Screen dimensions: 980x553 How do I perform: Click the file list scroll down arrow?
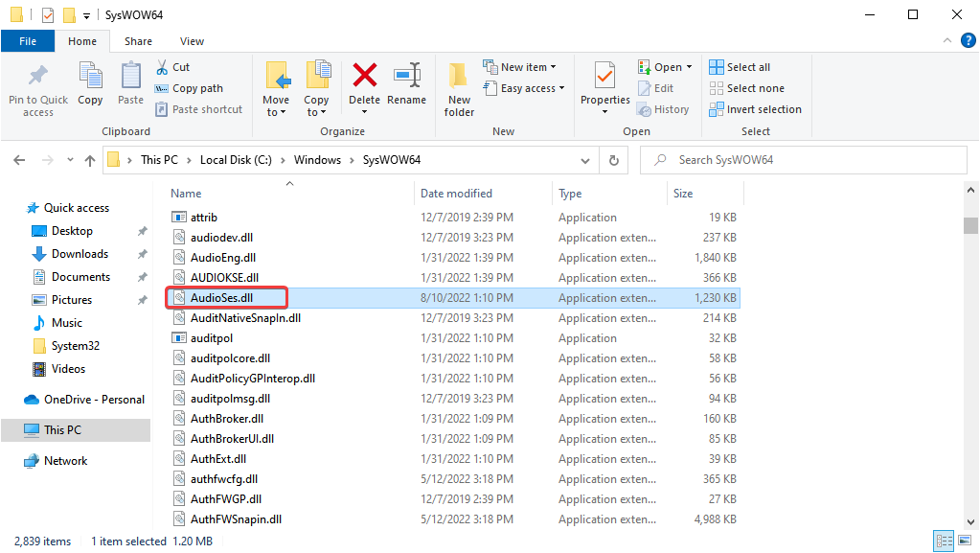(970, 521)
